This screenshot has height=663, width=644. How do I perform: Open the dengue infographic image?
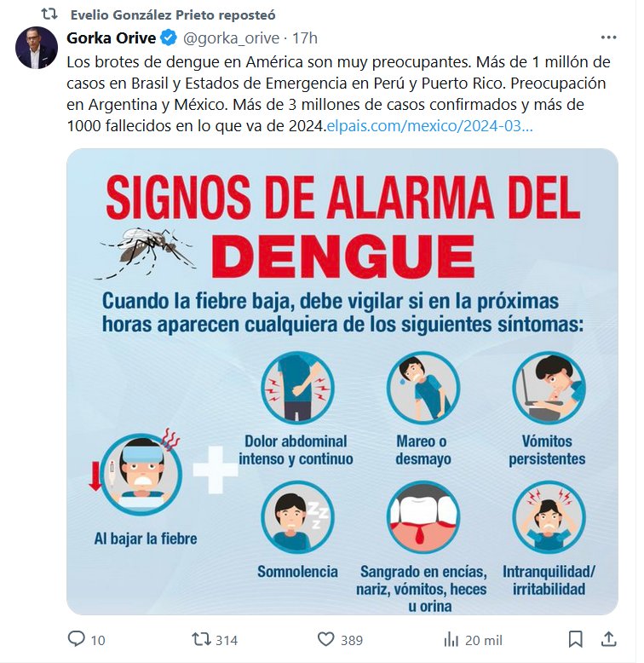[342, 382]
